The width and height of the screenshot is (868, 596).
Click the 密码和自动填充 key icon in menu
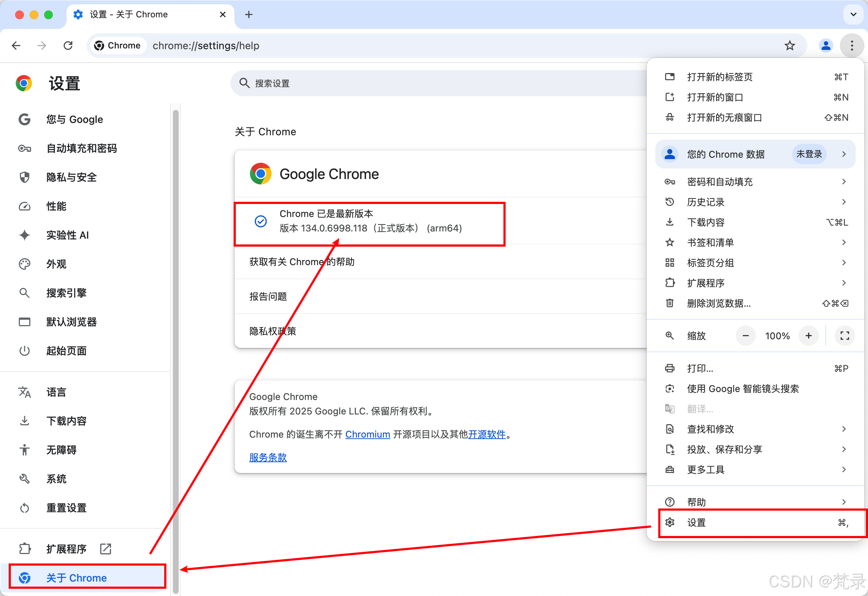click(670, 182)
